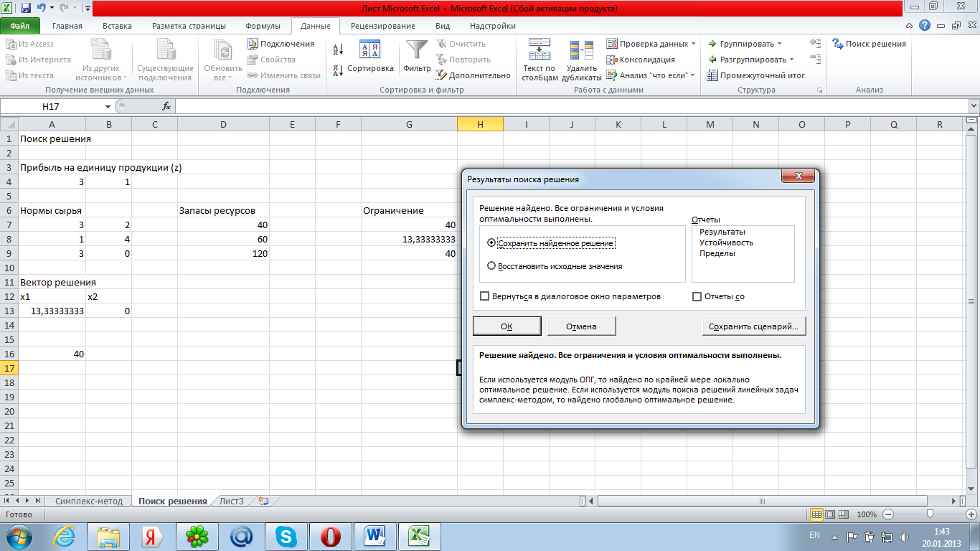Select Пределы report in list
The width and height of the screenshot is (980, 551).
tap(717, 253)
